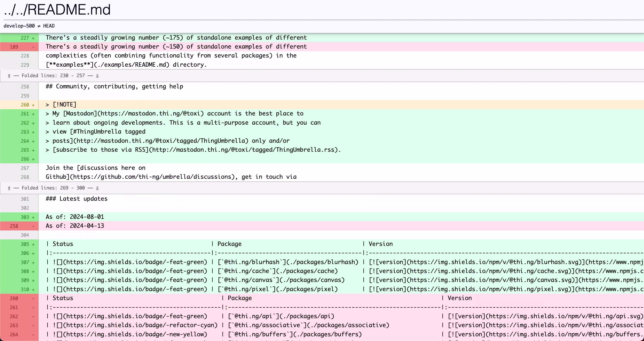The image size is (644, 341).
Task: Click the '> [!NOTE]' line text
Action: coord(61,104)
